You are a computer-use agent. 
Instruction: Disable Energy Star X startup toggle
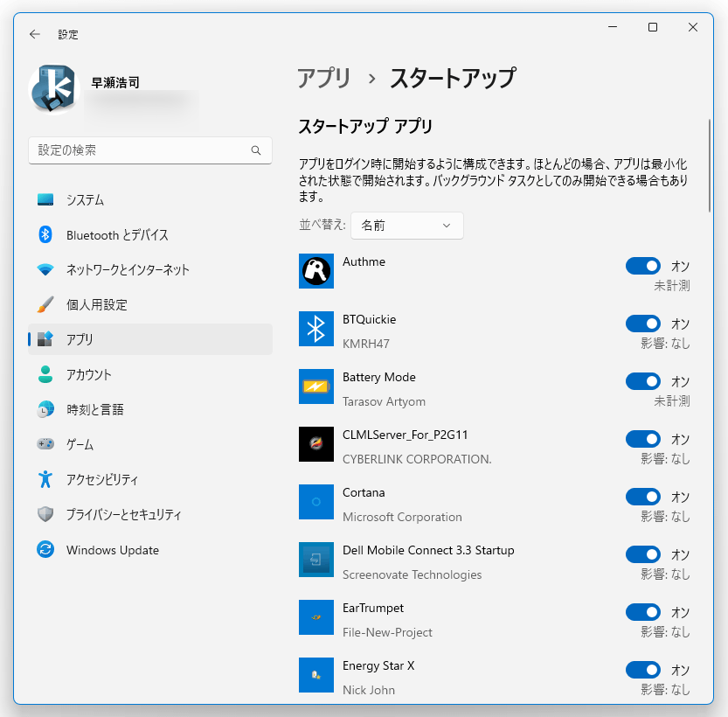pyautogui.click(x=643, y=670)
